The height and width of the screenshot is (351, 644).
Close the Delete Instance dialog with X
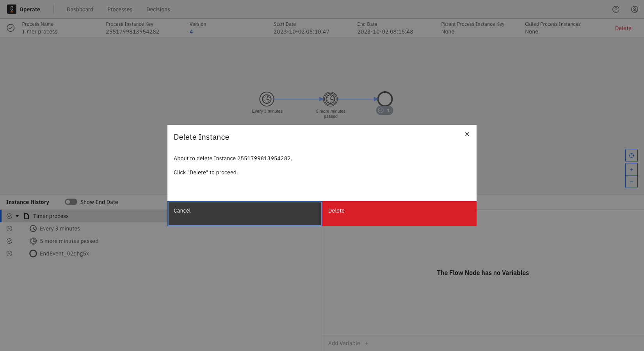tap(467, 134)
